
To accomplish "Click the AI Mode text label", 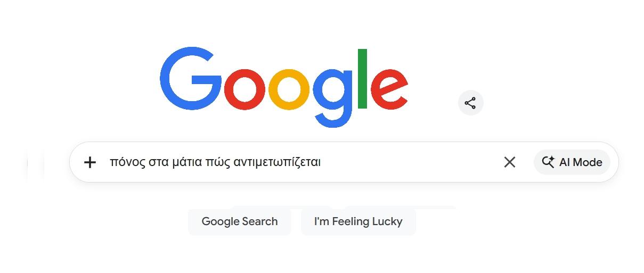I will click(x=581, y=162).
